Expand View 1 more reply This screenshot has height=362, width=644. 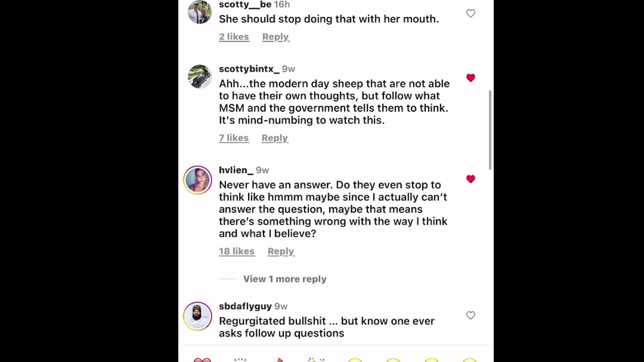[x=285, y=279]
